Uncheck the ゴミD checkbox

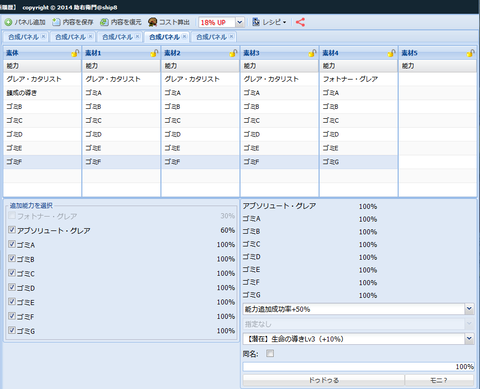coord(12,287)
